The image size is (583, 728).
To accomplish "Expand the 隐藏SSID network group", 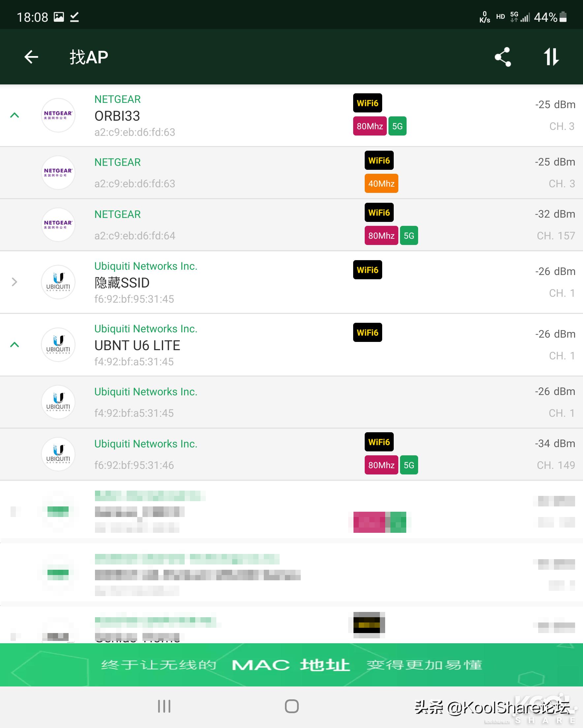I will [x=15, y=282].
